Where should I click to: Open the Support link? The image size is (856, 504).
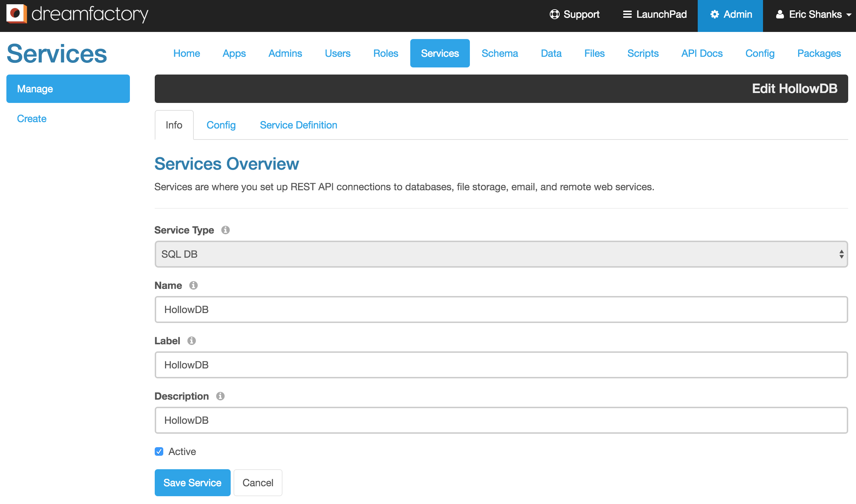575,14
